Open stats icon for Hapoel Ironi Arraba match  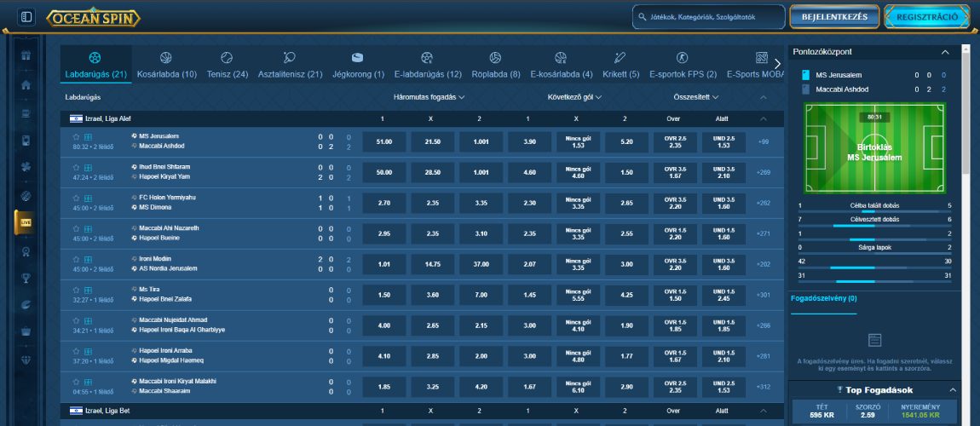coord(88,351)
